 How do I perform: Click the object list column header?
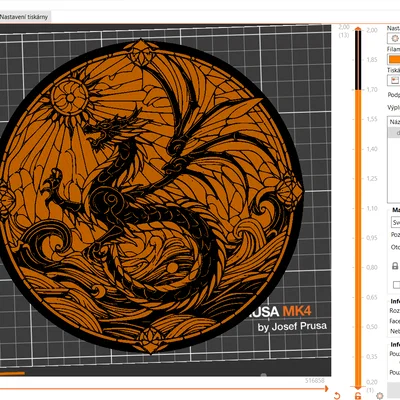click(x=394, y=122)
